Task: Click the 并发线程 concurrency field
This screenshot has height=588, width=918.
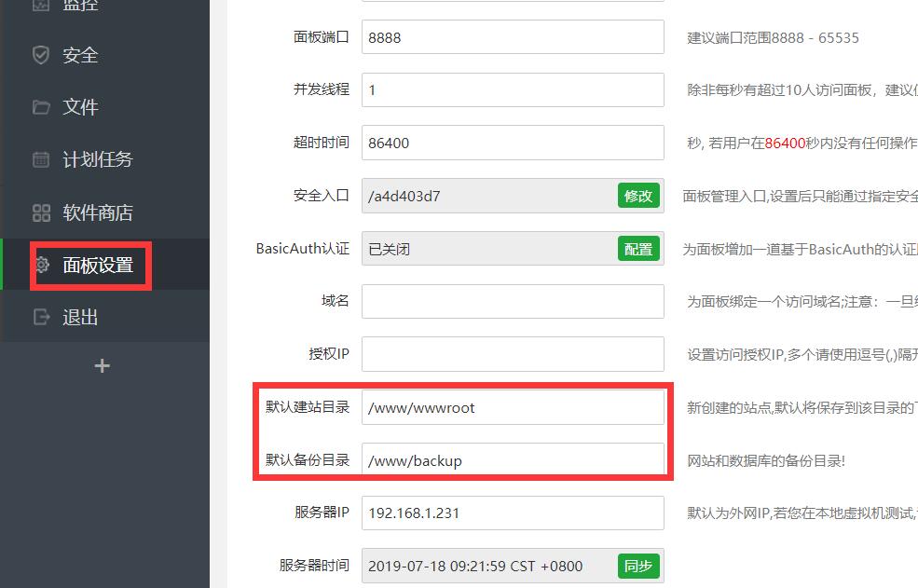Action: point(513,89)
